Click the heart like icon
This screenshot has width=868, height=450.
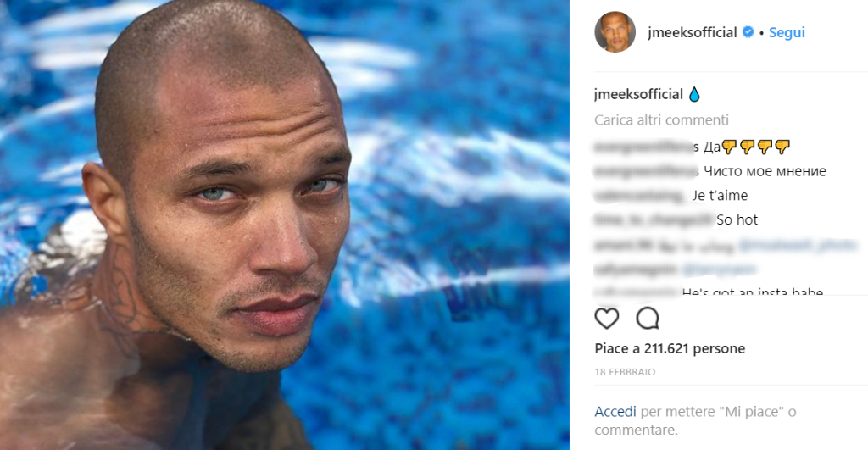(607, 319)
